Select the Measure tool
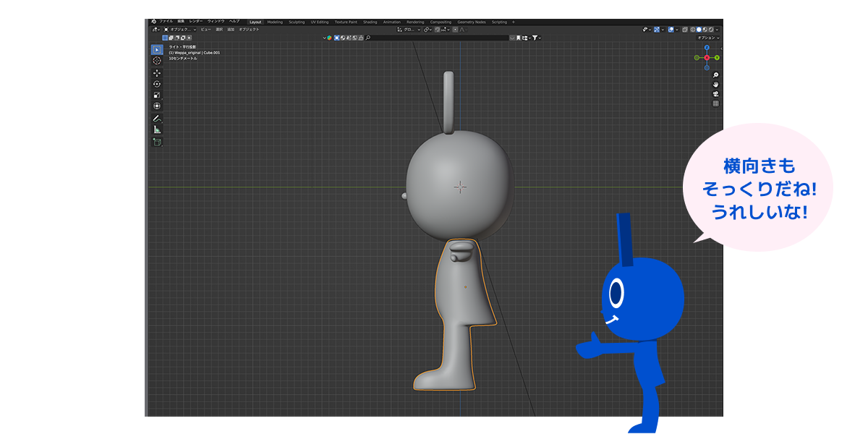The height and width of the screenshot is (434, 868). pyautogui.click(x=157, y=129)
